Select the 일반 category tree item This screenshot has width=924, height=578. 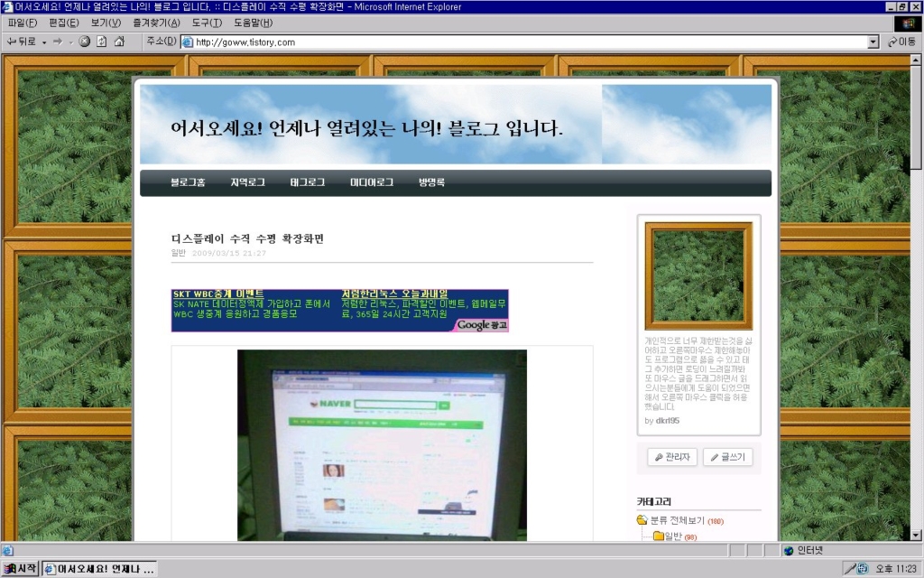tap(673, 536)
